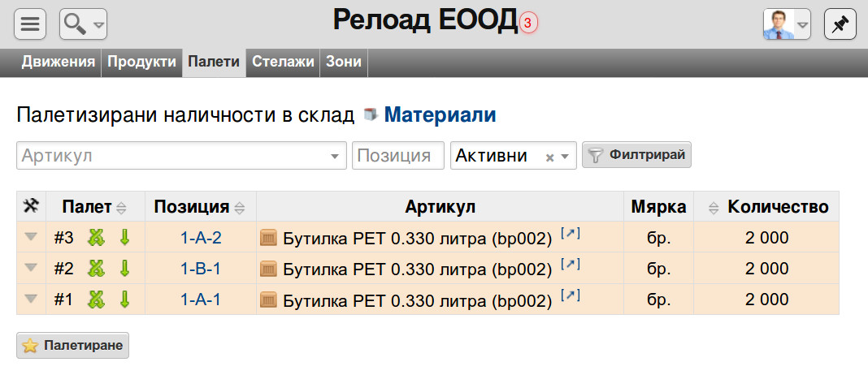
Task: Expand row menu triangle for pallet #1
Action: tap(31, 299)
